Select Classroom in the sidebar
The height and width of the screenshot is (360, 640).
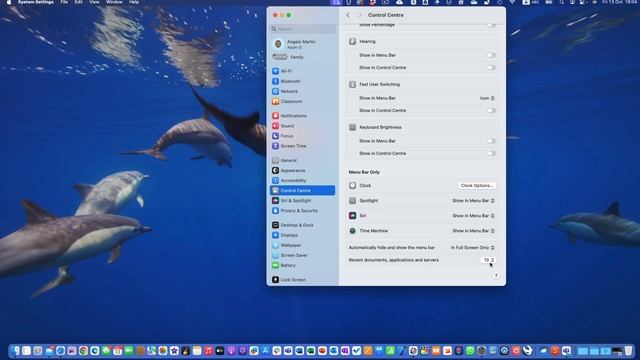(x=302, y=101)
